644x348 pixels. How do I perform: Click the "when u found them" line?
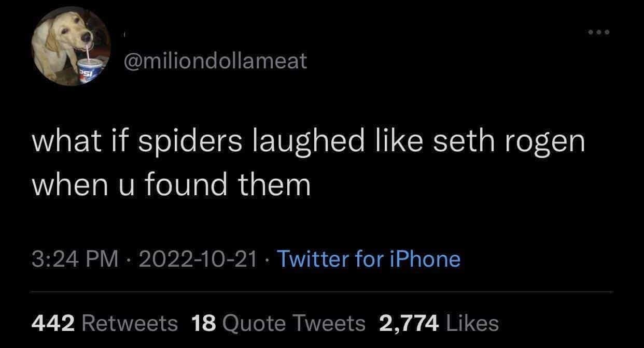(171, 185)
